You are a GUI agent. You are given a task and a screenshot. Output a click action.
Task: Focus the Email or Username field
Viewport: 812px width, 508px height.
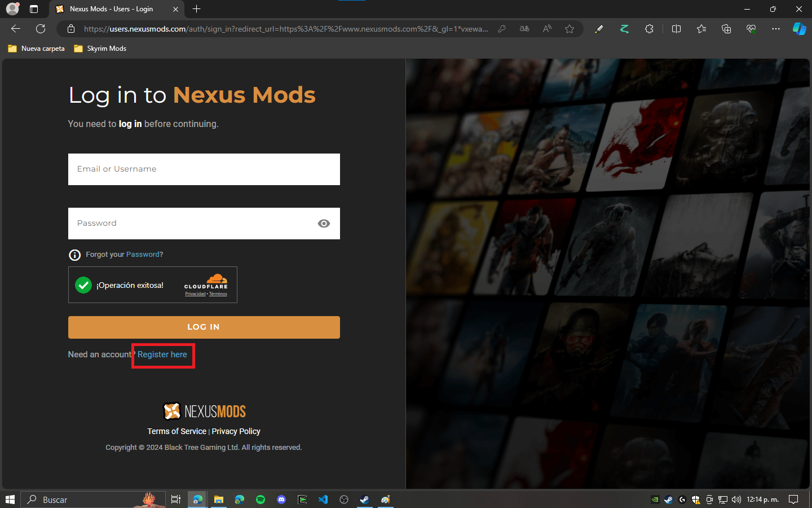point(204,169)
